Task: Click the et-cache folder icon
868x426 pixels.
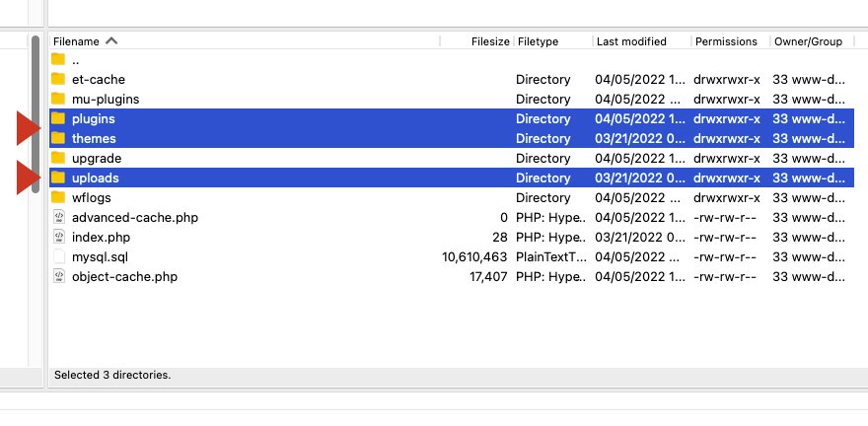Action: tap(58, 79)
